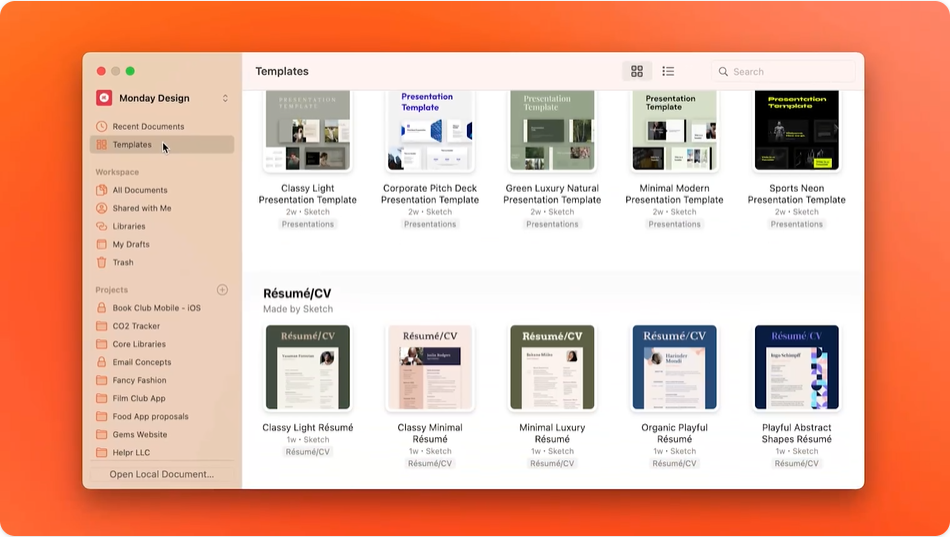The height and width of the screenshot is (537, 950).
Task: Click the Projects section label
Action: (x=111, y=290)
